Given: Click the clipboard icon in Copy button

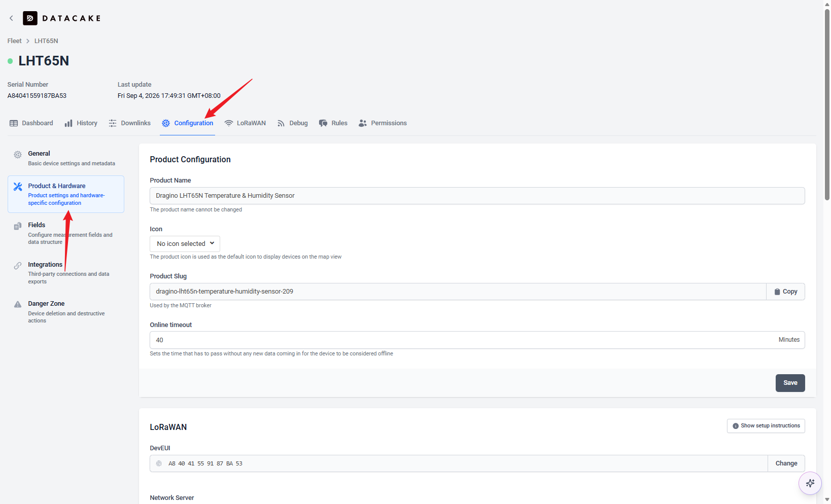Looking at the screenshot, I should click(x=777, y=292).
